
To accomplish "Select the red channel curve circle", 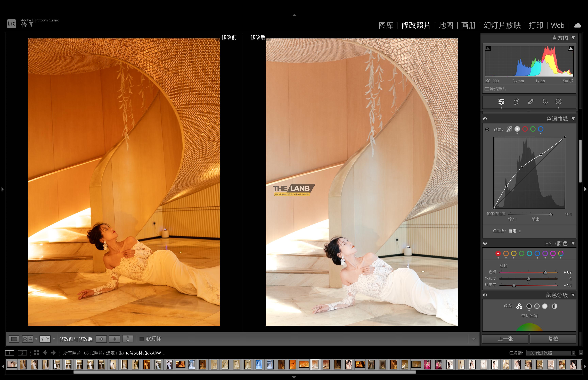I will 525,129.
